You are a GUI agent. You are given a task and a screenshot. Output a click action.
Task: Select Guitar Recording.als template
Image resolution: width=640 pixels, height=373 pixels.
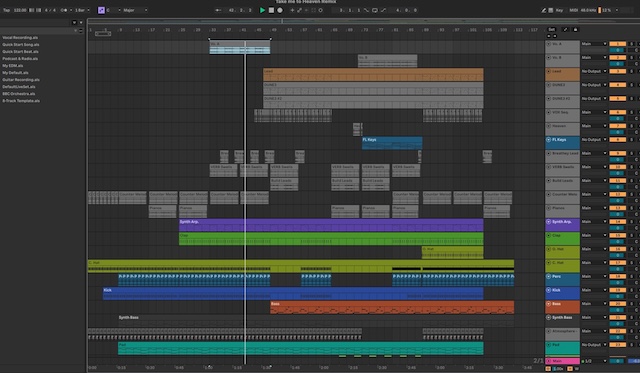click(x=21, y=80)
